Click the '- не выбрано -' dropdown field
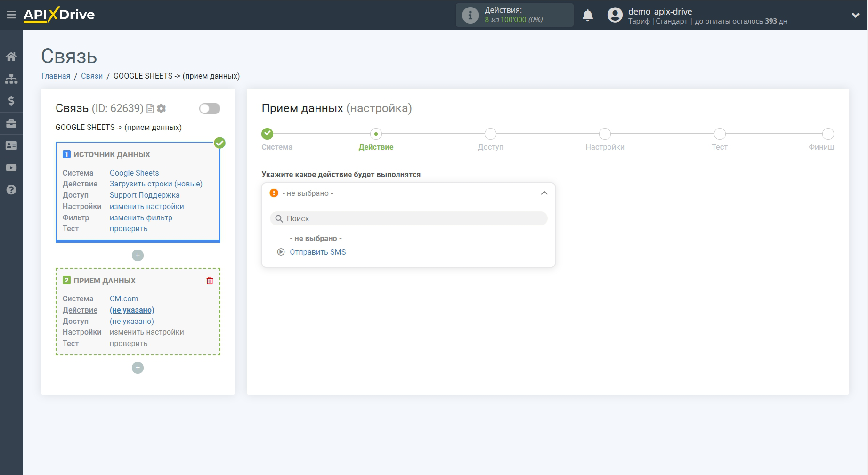The width and height of the screenshot is (868, 475). 408,193
